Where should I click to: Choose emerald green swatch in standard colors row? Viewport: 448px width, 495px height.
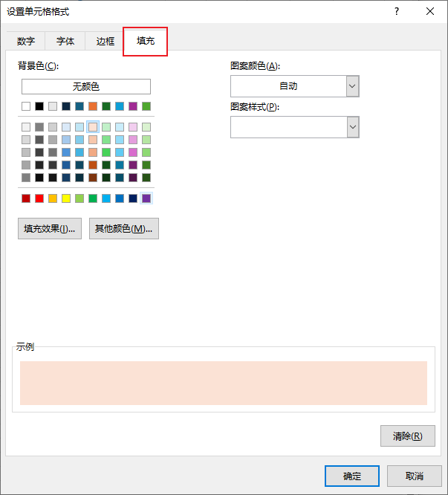93,198
